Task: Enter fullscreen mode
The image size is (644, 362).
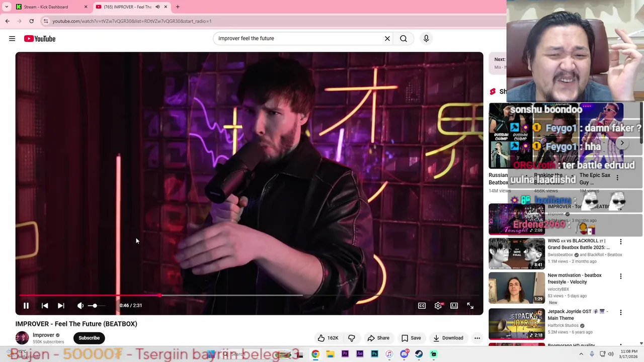Action: click(470, 305)
